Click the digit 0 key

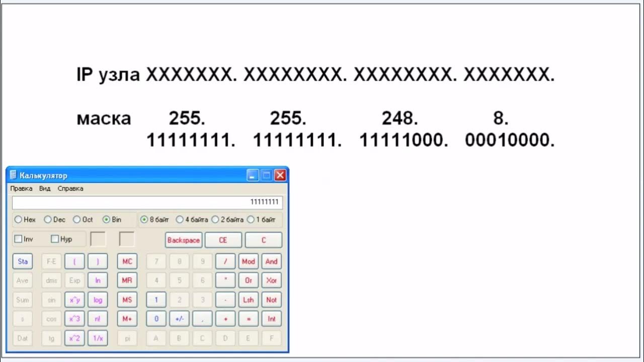click(x=156, y=319)
